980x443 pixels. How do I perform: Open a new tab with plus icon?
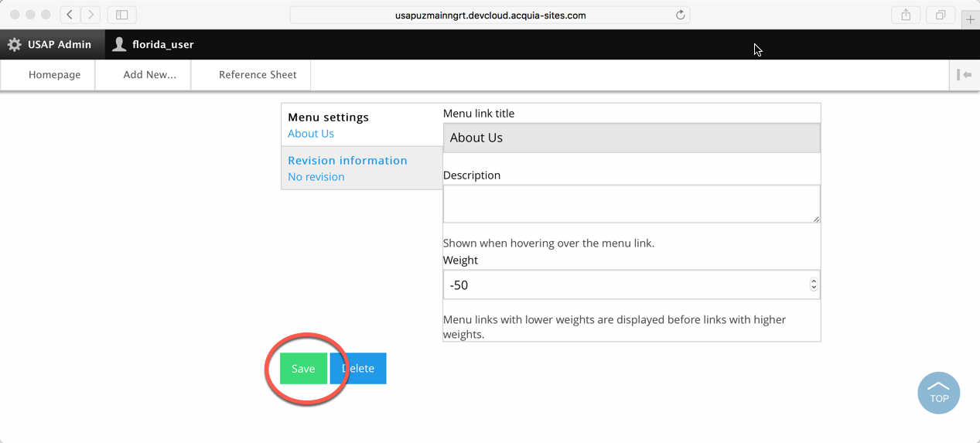[970, 19]
